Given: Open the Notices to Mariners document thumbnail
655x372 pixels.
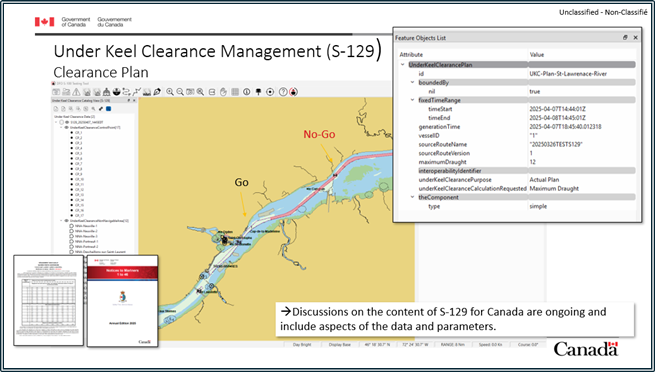Looking at the screenshot, I should [x=122, y=301].
